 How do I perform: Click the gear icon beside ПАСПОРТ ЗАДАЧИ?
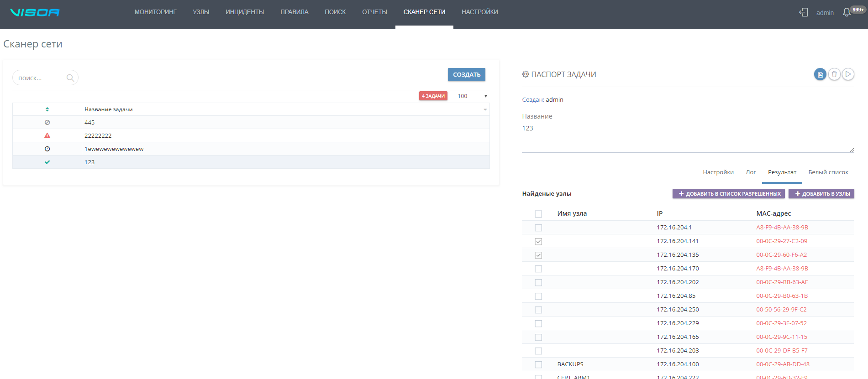click(x=526, y=74)
